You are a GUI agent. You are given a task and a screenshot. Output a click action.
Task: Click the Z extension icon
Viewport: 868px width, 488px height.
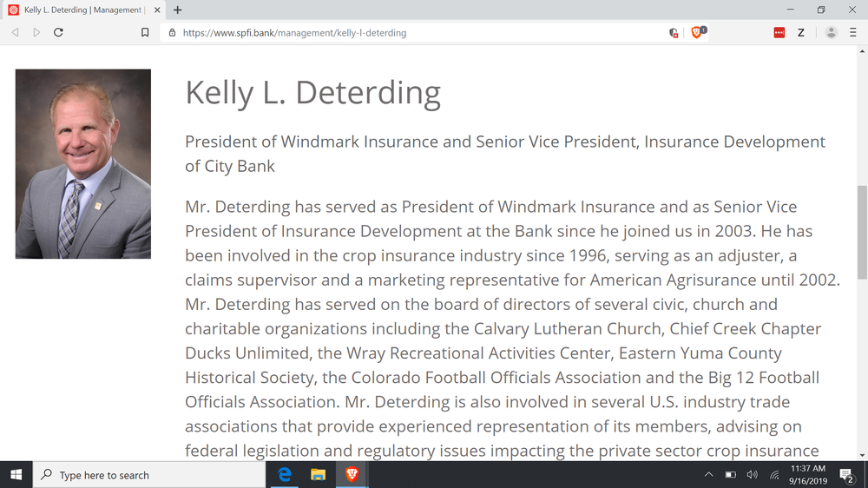point(800,32)
